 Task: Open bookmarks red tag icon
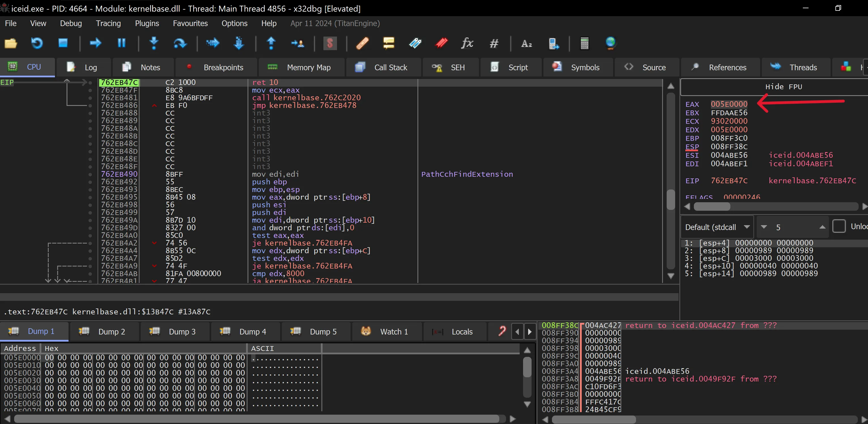(442, 43)
